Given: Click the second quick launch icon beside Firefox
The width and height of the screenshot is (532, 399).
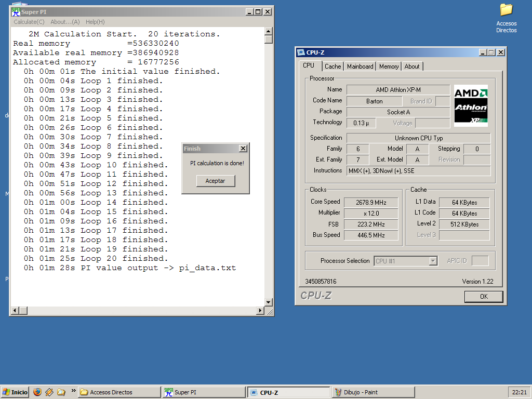Looking at the screenshot, I should point(49,392).
